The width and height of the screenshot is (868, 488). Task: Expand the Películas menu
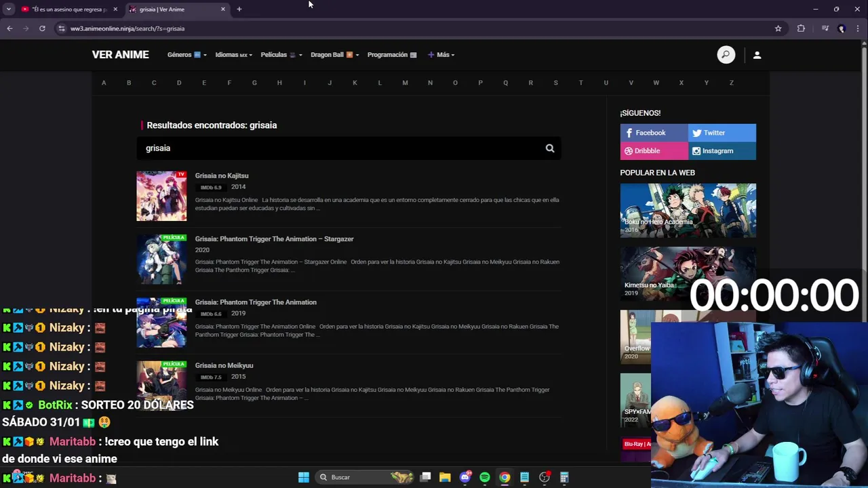pos(281,55)
